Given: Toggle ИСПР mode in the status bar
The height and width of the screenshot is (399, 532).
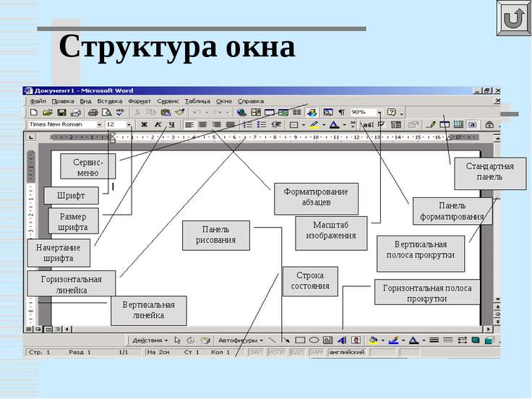Looking at the screenshot, I should pos(276,352).
